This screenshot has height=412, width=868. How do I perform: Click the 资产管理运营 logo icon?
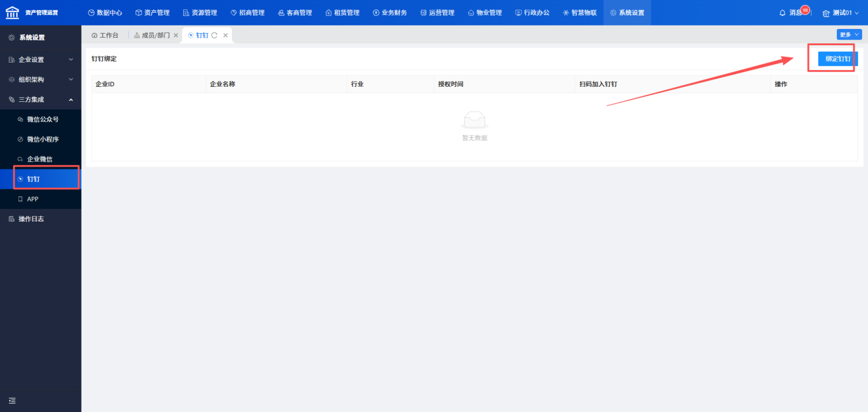[x=12, y=12]
